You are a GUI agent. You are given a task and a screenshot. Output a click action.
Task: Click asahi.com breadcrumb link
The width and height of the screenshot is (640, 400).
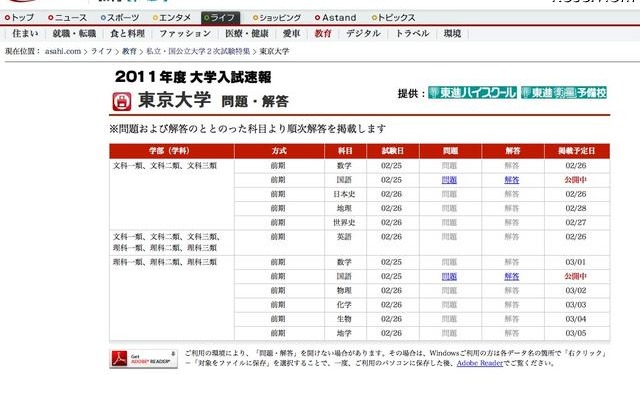click(x=63, y=51)
